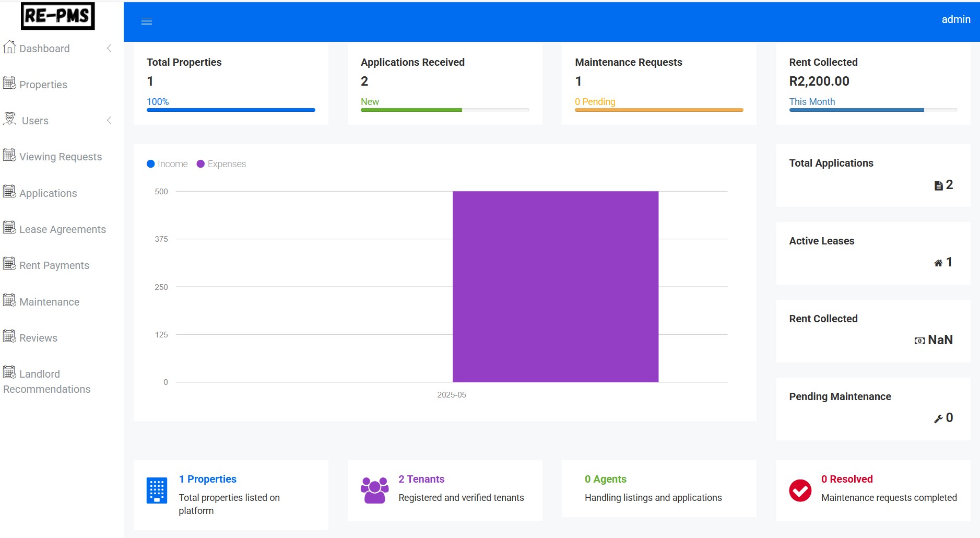The height and width of the screenshot is (538, 980).
Task: Toggle the Income series in chart legend
Action: pos(167,163)
